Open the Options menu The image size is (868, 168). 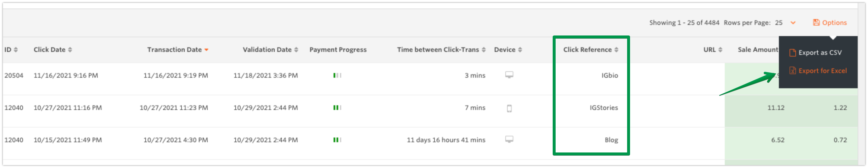pyautogui.click(x=829, y=23)
